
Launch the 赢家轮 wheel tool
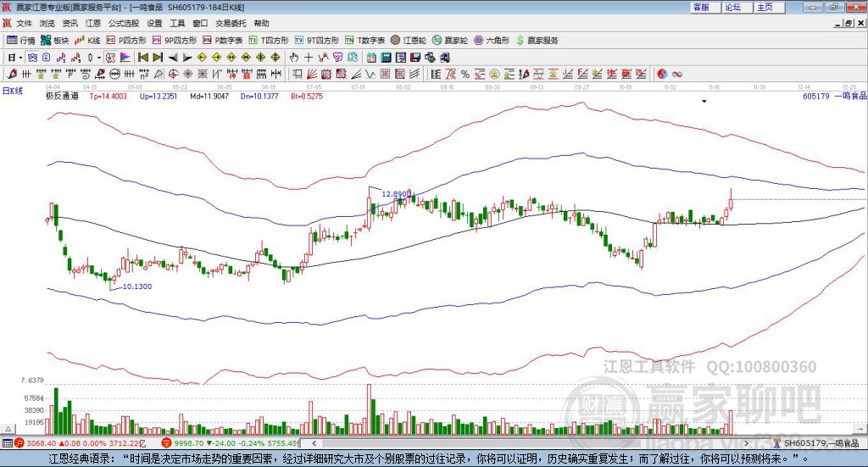pos(450,41)
